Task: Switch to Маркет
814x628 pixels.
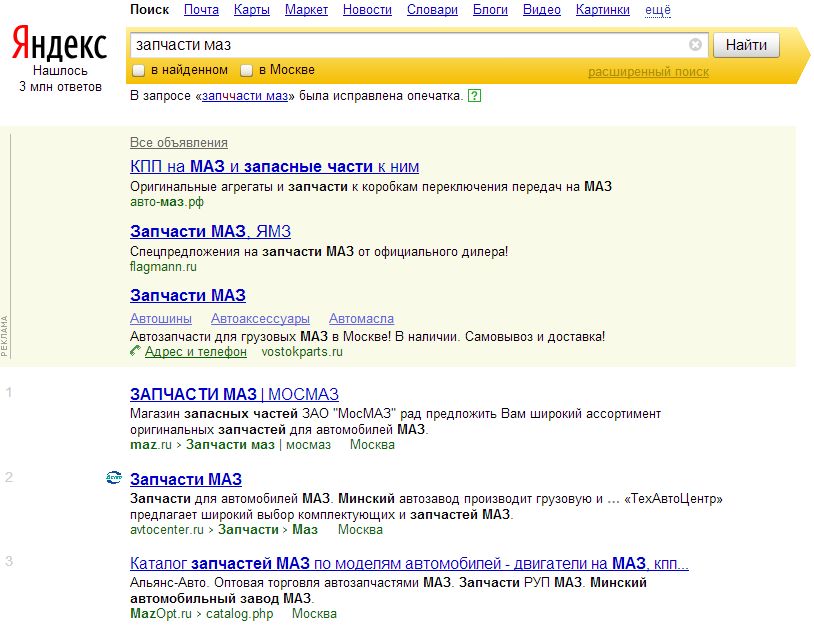Action: 306,10
